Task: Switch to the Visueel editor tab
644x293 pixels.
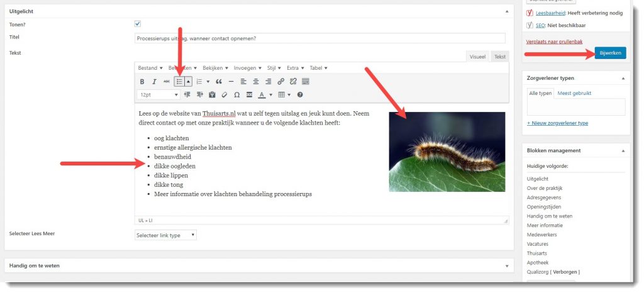Action: [478, 57]
